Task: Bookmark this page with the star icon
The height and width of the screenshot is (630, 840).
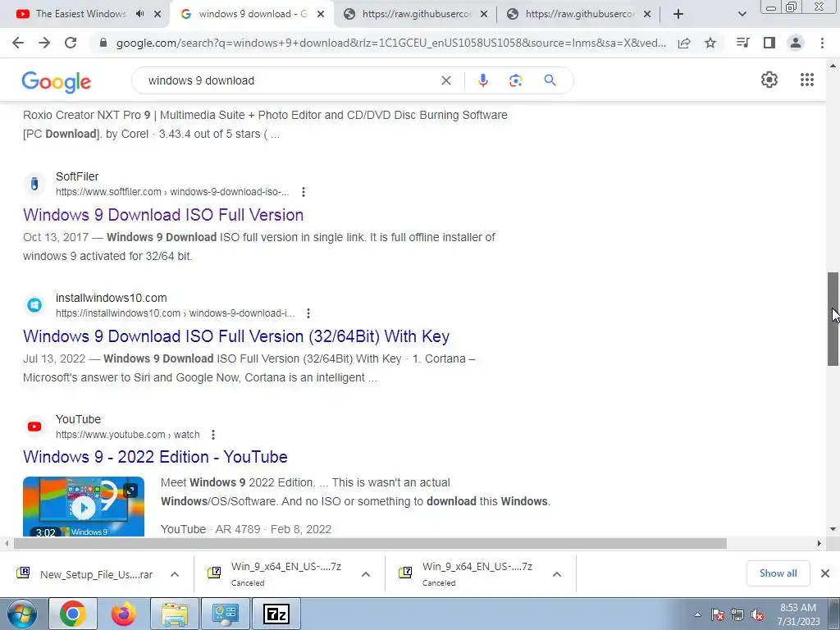Action: point(710,43)
